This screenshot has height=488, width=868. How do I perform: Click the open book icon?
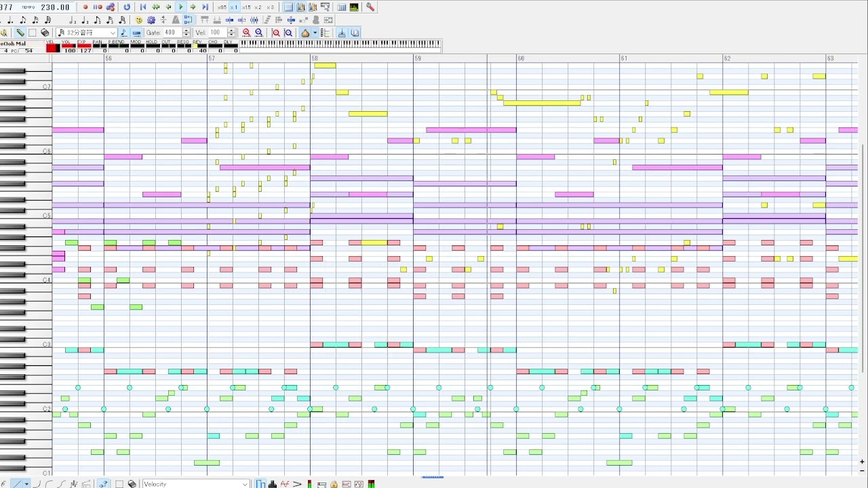[x=354, y=33]
